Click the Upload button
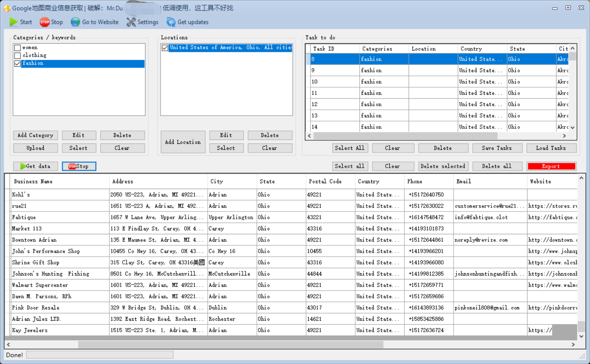Viewport: 590px width, 364px height. pos(35,148)
